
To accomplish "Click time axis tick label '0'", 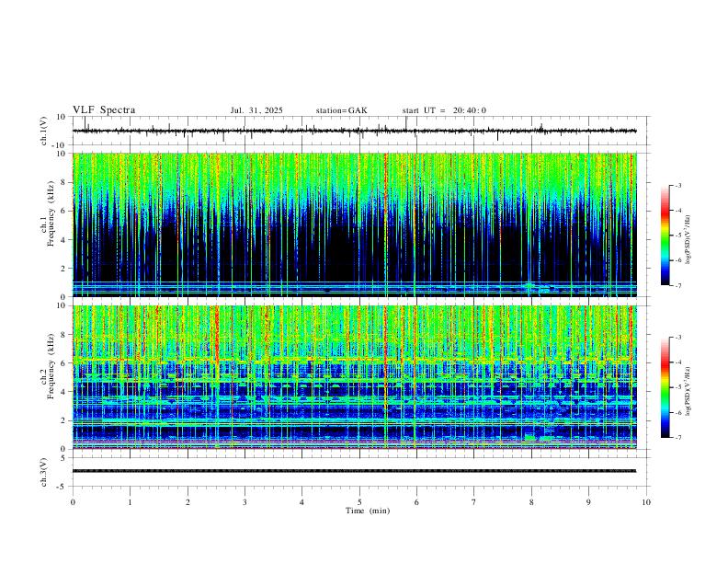I will pyautogui.click(x=73, y=502).
